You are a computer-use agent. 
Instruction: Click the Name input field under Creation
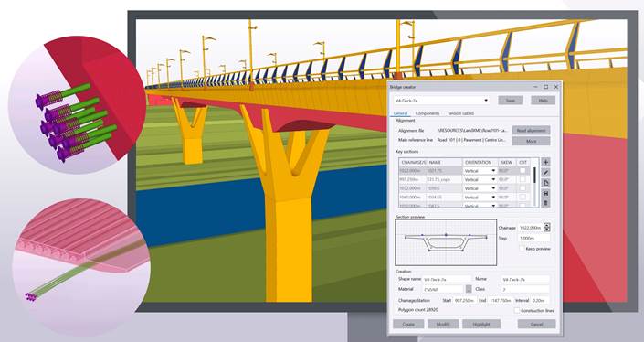(x=525, y=279)
